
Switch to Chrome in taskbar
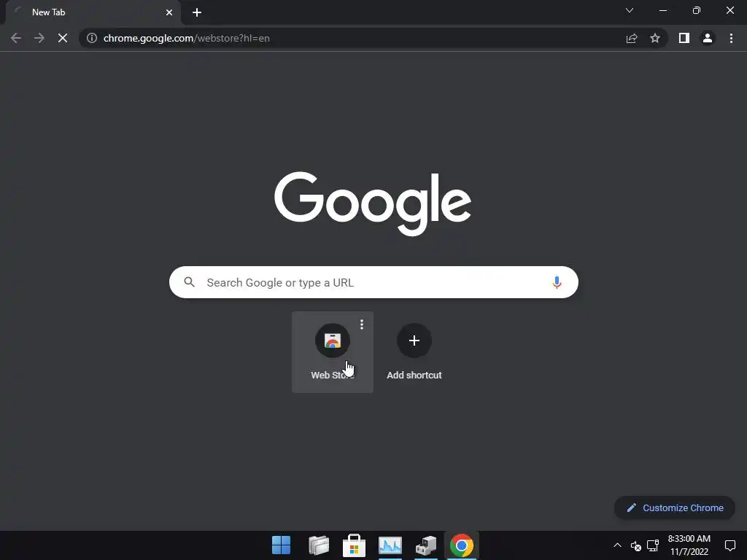[x=462, y=545]
